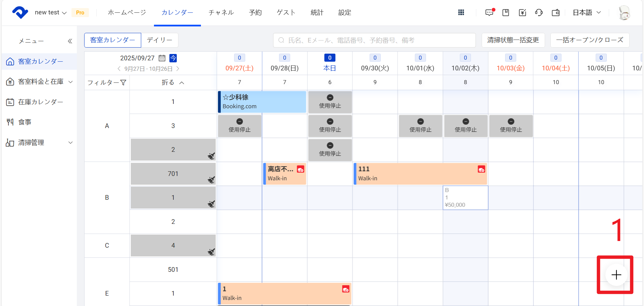
Task: Click the blue 今 today button
Action: (x=173, y=58)
